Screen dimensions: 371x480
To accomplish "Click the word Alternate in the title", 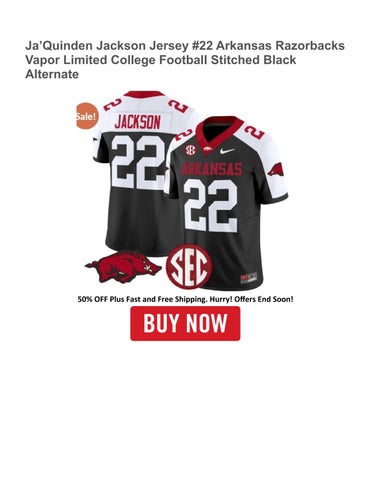I will point(52,74).
